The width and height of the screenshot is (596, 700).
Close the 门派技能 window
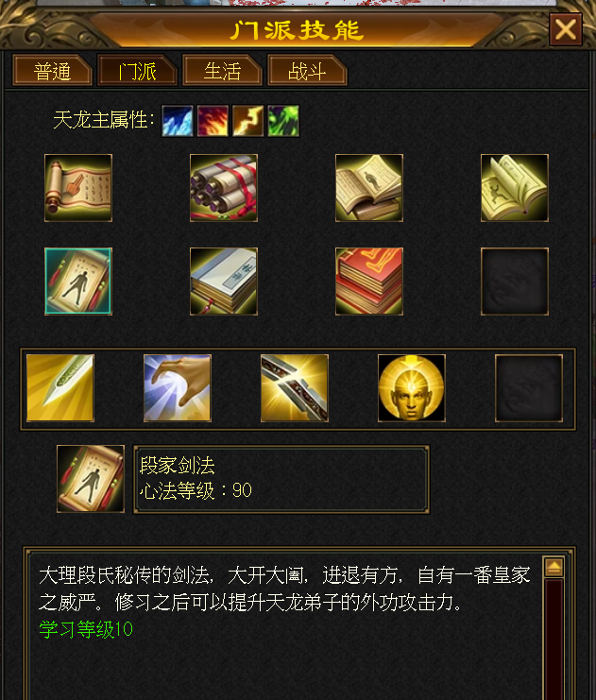[x=566, y=29]
